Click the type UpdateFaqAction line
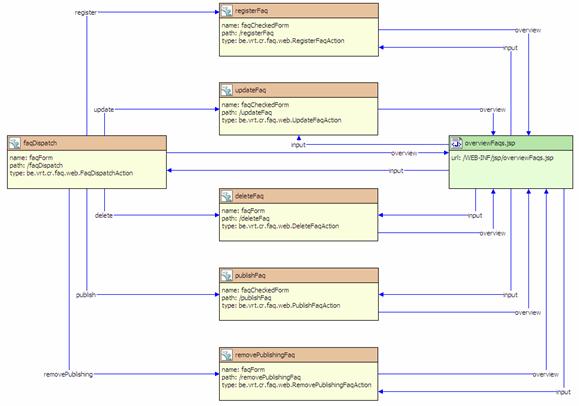The height and width of the screenshot is (406, 579). tap(281, 120)
